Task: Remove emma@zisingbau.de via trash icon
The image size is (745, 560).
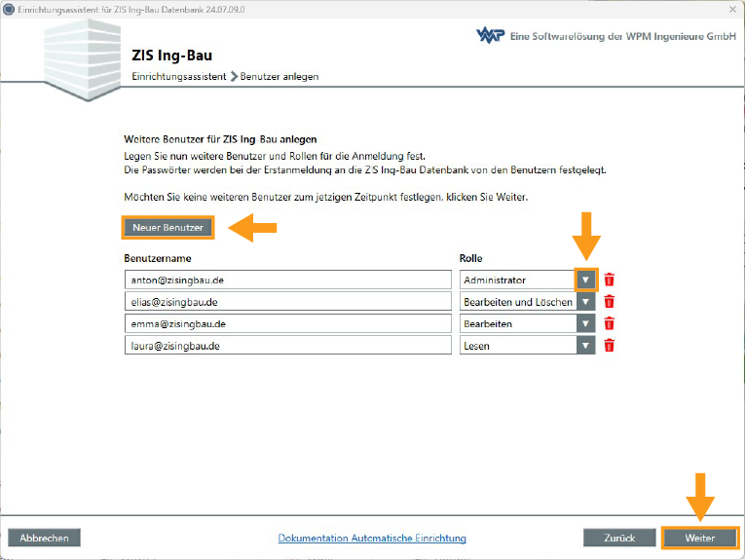Action: [x=609, y=323]
